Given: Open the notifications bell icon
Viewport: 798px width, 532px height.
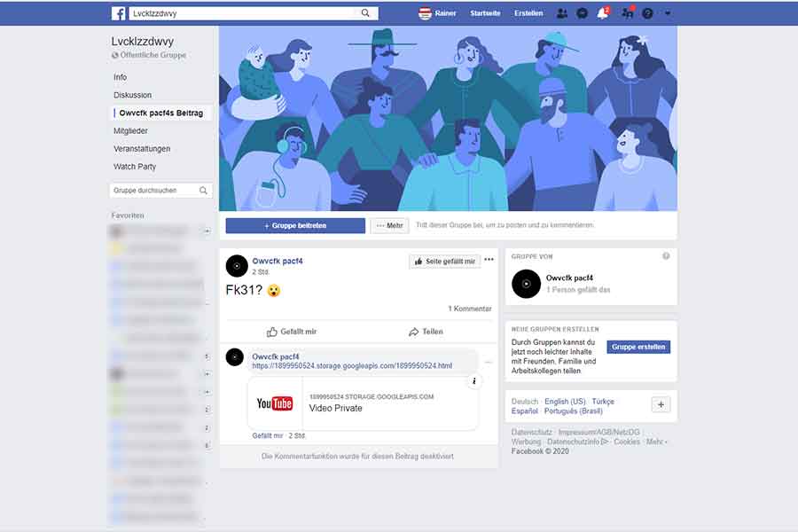Looking at the screenshot, I should coord(603,13).
